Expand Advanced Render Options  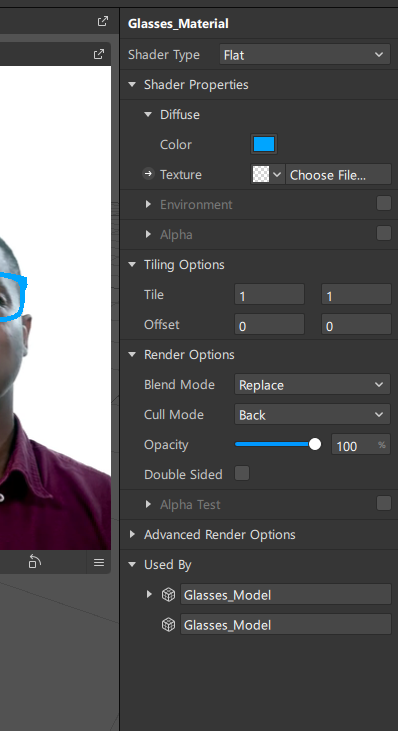pyautogui.click(x=132, y=534)
